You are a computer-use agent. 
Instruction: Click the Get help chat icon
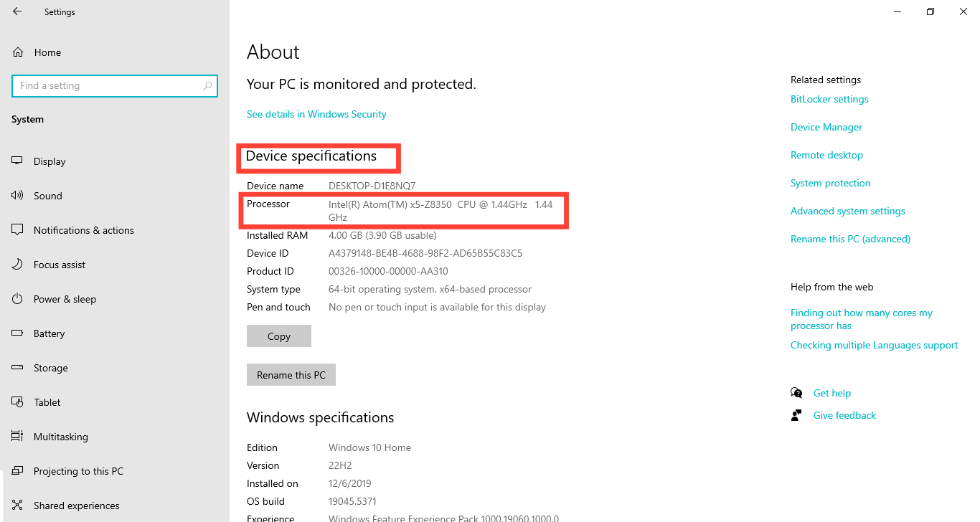pyautogui.click(x=796, y=393)
